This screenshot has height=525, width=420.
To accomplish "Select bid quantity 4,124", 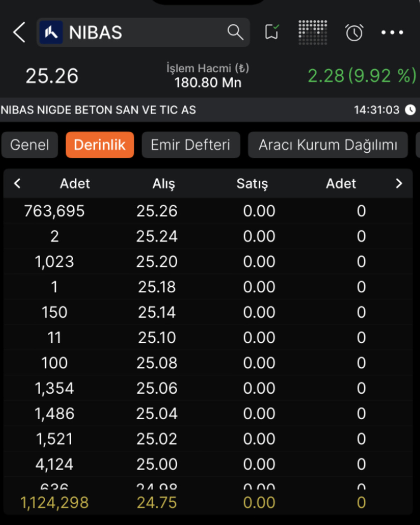I will point(54,464).
